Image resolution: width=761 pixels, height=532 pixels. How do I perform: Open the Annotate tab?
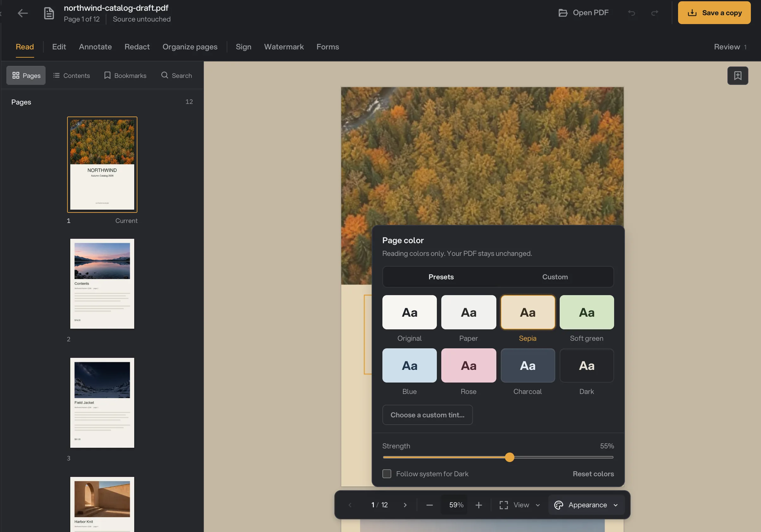[95, 47]
